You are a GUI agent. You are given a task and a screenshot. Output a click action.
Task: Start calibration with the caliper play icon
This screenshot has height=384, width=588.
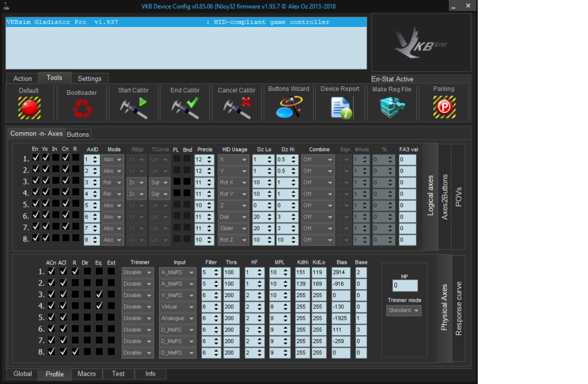[x=133, y=108]
